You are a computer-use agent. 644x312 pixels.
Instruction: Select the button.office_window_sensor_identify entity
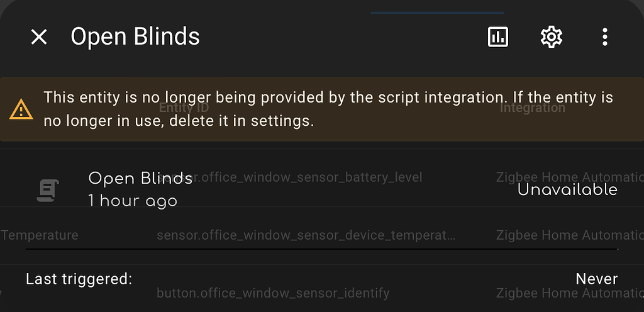click(273, 293)
